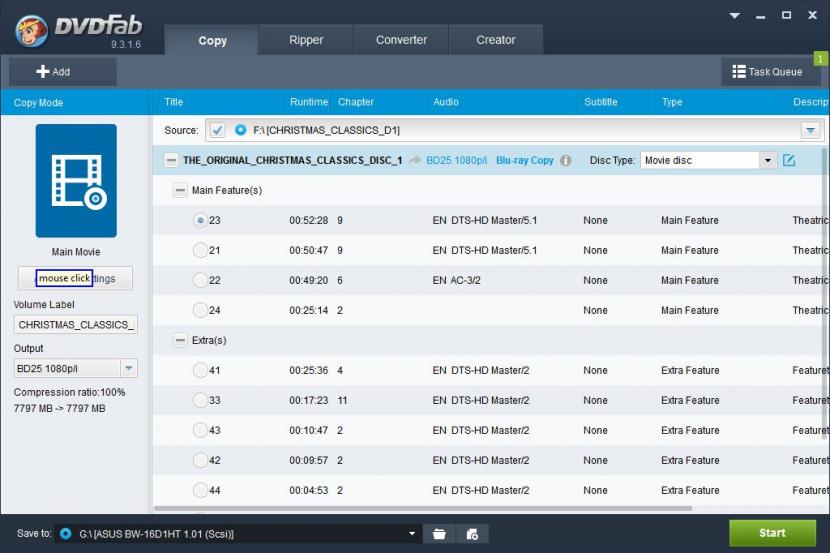Open the output folder browse icon
830x553 pixels.
[439, 534]
